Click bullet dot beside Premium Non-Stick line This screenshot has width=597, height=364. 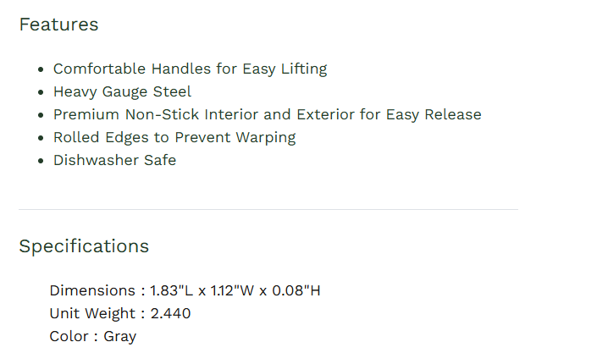tap(41, 115)
